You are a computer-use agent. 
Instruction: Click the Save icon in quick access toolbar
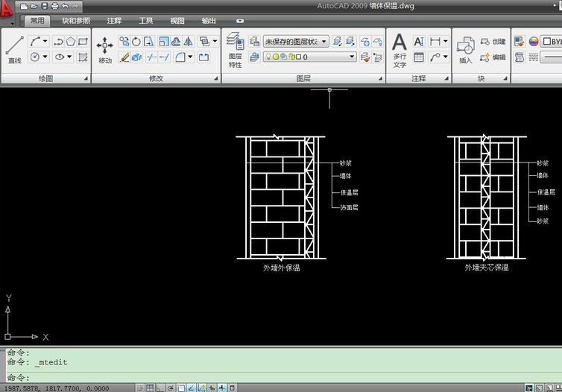click(45, 6)
